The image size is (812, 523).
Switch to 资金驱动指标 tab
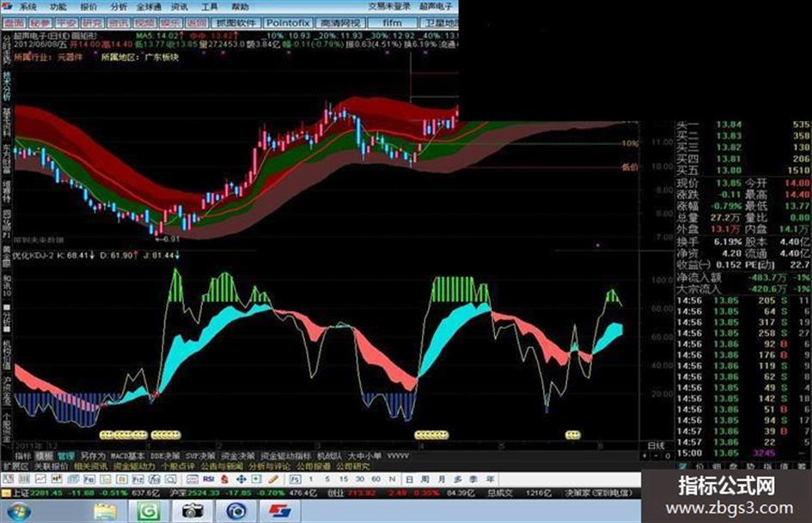click(x=286, y=456)
